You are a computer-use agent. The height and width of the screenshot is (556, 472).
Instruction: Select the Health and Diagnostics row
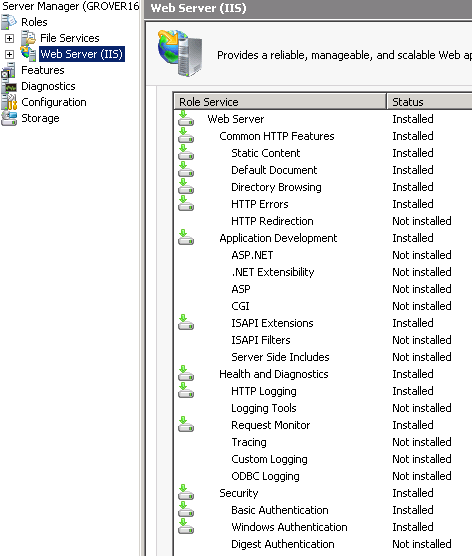tap(323, 374)
